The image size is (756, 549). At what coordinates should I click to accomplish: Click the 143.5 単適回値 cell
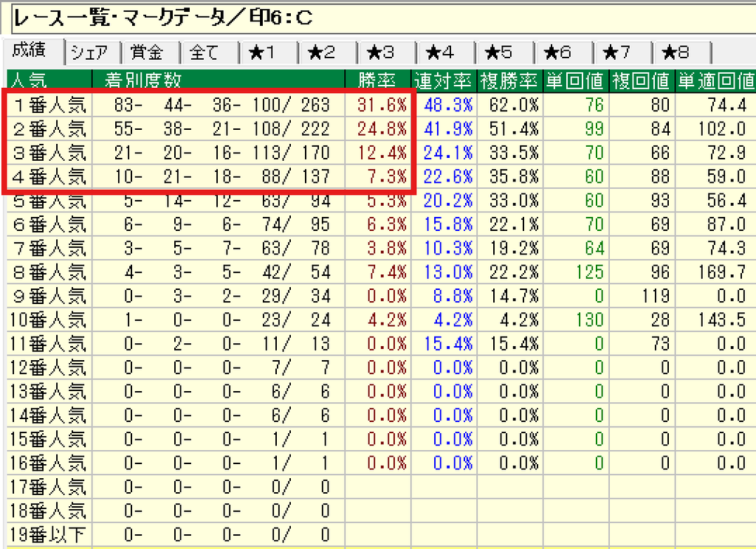[x=715, y=320]
